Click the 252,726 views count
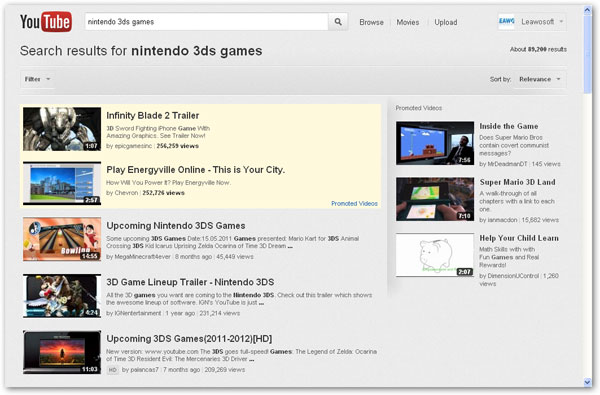Screen dimensions: 600x395 [163, 193]
